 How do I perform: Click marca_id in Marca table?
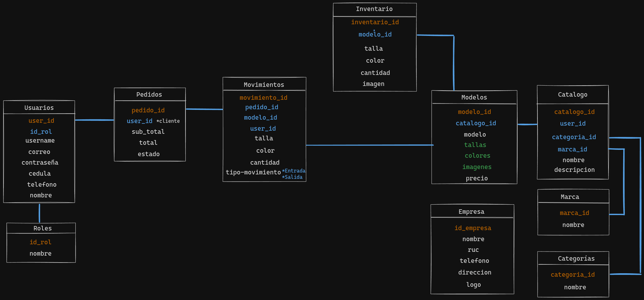[575, 213]
